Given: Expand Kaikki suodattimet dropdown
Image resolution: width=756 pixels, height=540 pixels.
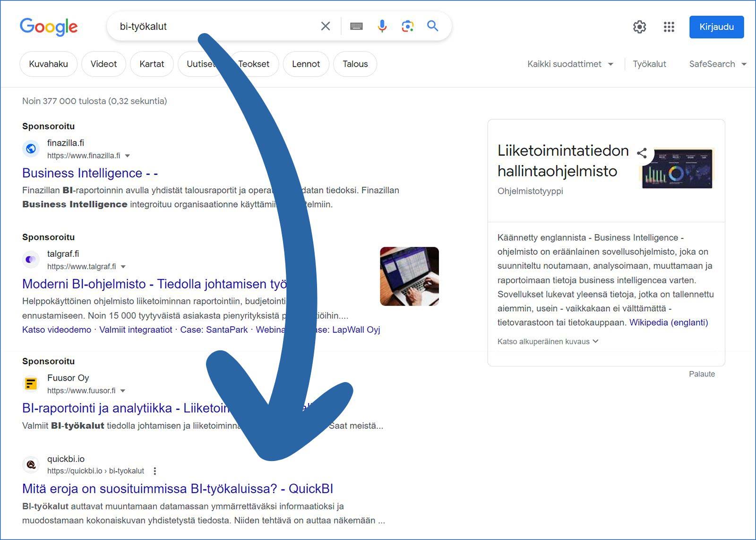Looking at the screenshot, I should [x=570, y=64].
